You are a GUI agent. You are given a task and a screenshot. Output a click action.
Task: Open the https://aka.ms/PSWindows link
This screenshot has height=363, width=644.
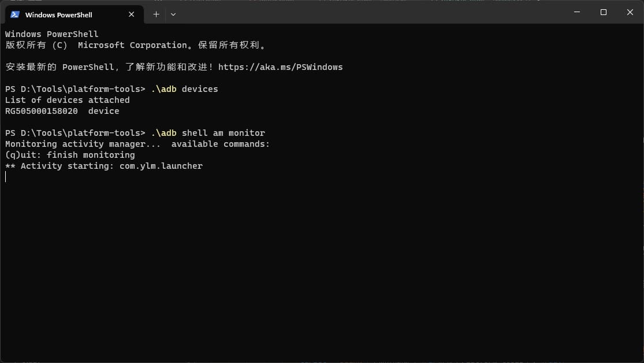pos(280,67)
